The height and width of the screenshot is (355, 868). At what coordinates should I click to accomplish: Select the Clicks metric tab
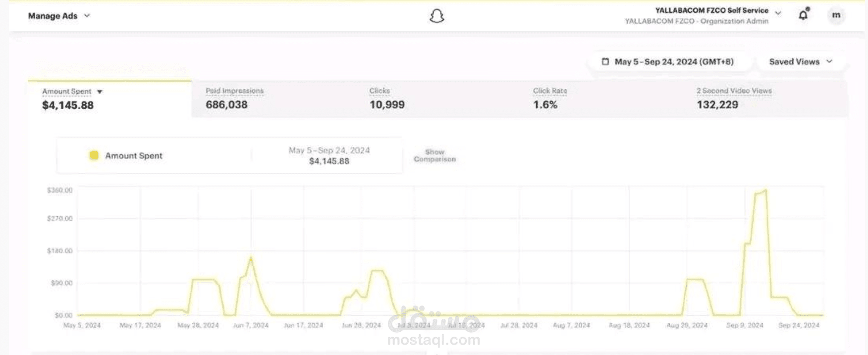tap(436, 99)
